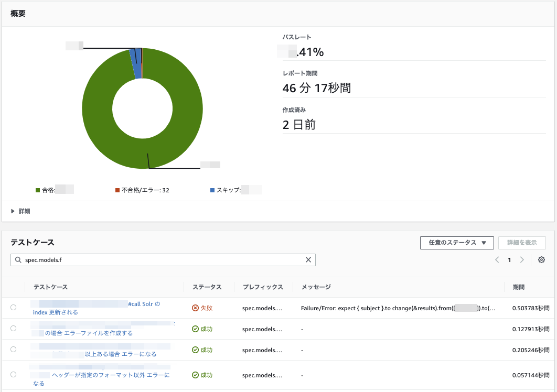Focus the spec.models.f search field
Viewport: 557px width, 392px height.
[163, 260]
